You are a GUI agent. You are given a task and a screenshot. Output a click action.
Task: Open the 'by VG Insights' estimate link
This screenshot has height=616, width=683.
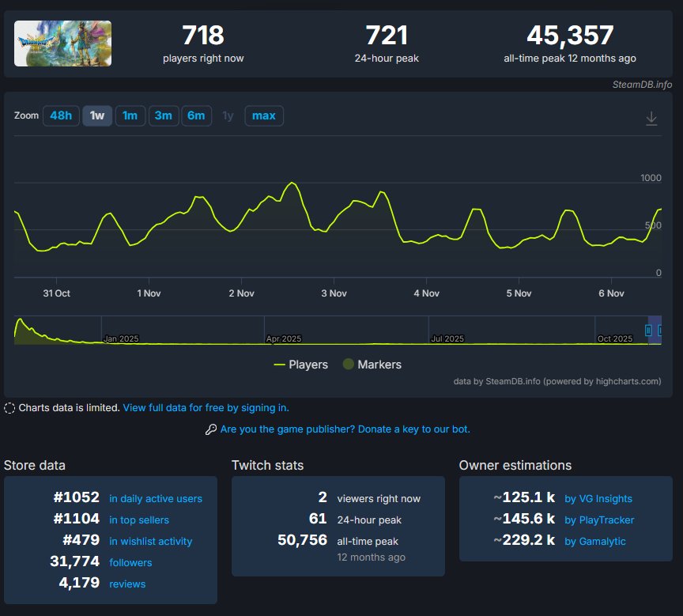(598, 499)
